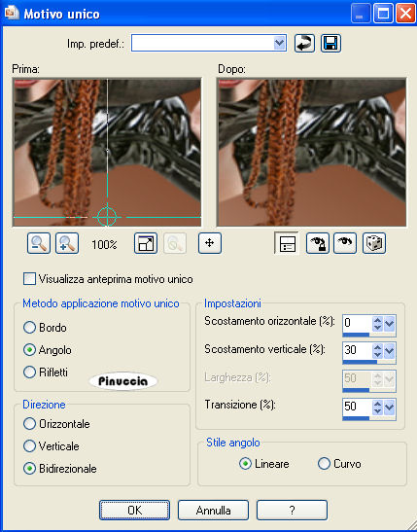
Task: Click the Annulla button
Action: [x=213, y=510]
